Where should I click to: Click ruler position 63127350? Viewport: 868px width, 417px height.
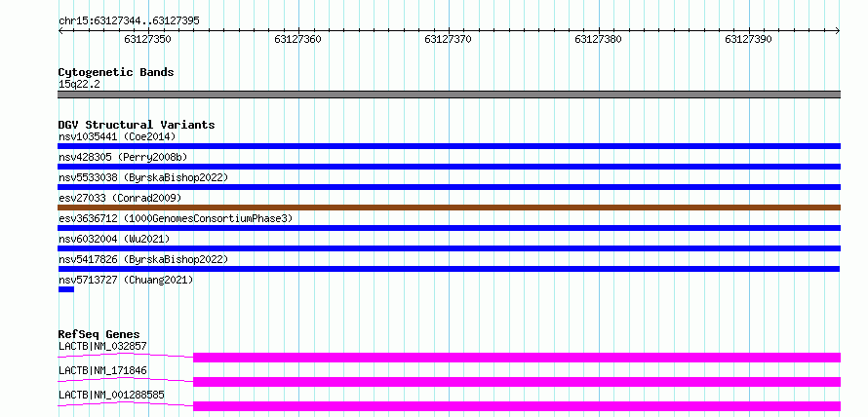148,39
